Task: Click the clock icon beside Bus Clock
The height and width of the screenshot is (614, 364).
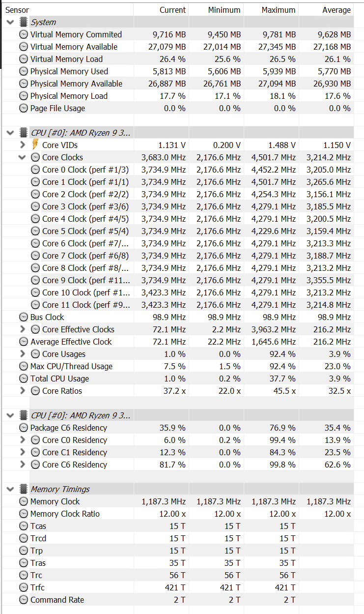Action: coord(23,317)
